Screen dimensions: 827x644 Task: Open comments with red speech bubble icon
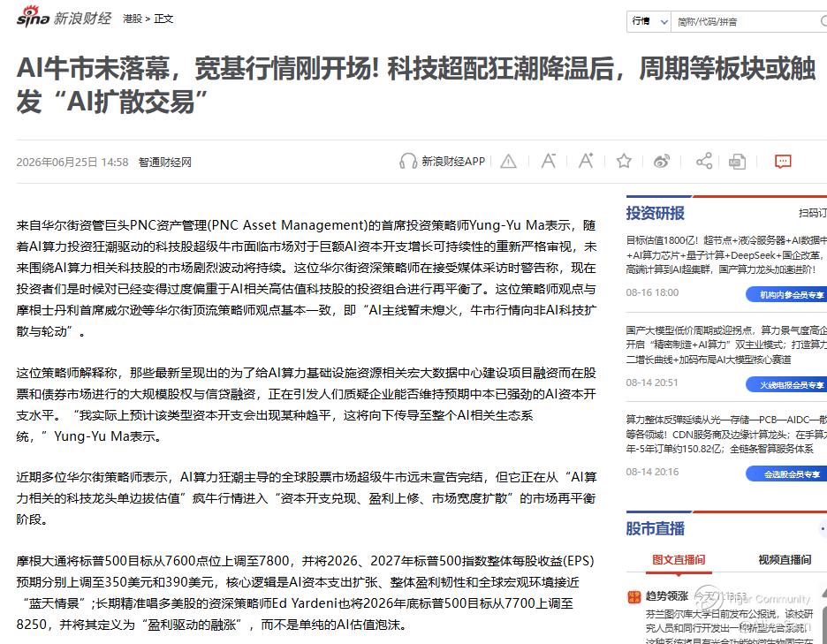(783, 161)
